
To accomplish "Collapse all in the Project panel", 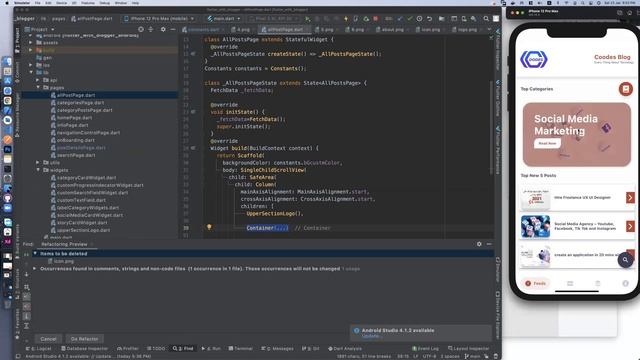I will tap(151, 29).
